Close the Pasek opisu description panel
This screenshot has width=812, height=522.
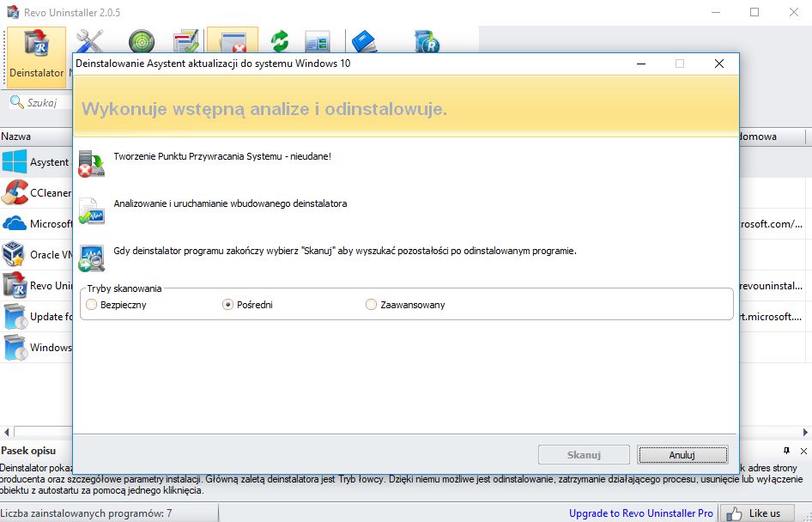[803, 451]
